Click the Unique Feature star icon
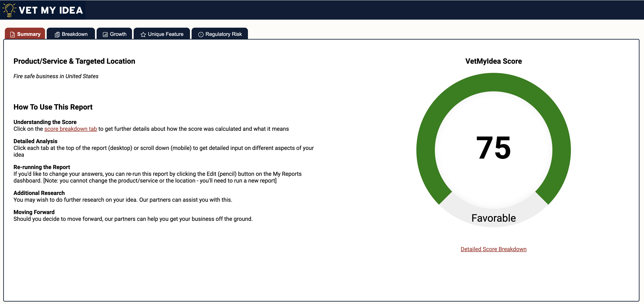This screenshot has width=644, height=304. 143,34
